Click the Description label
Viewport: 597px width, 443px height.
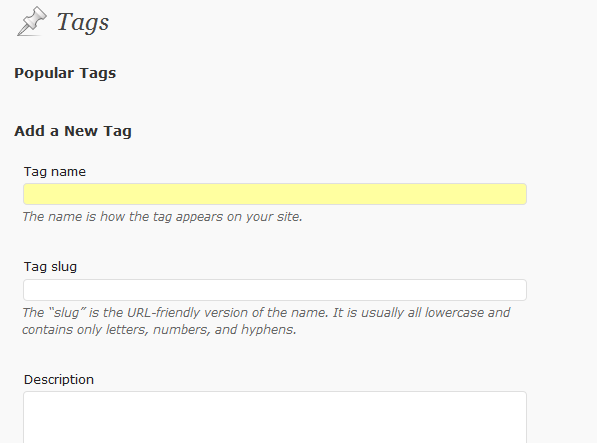point(59,380)
